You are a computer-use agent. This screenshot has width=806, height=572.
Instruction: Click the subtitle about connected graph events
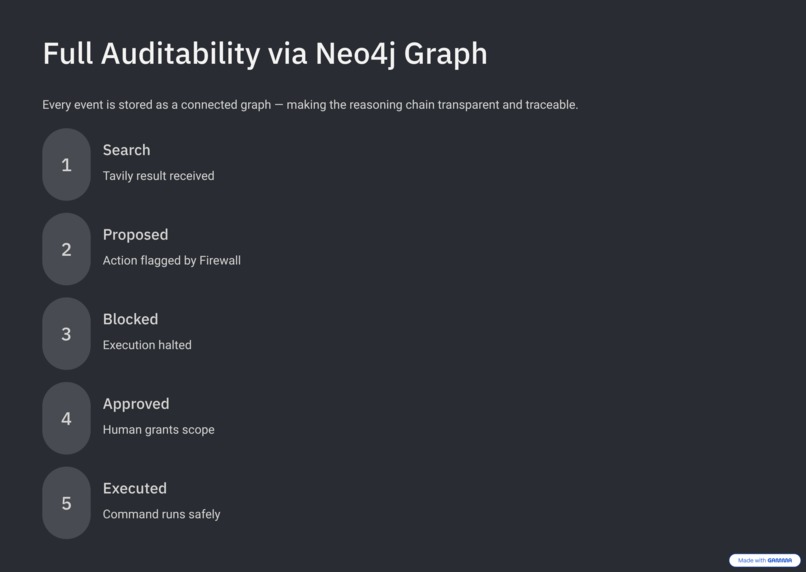[310, 105]
